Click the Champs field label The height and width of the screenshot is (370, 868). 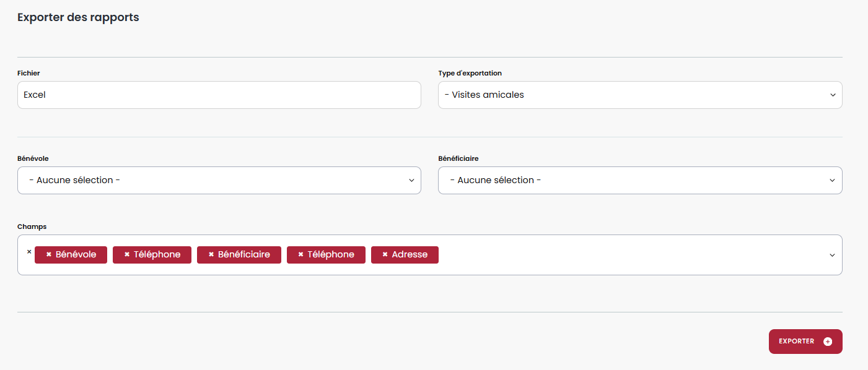pos(32,227)
